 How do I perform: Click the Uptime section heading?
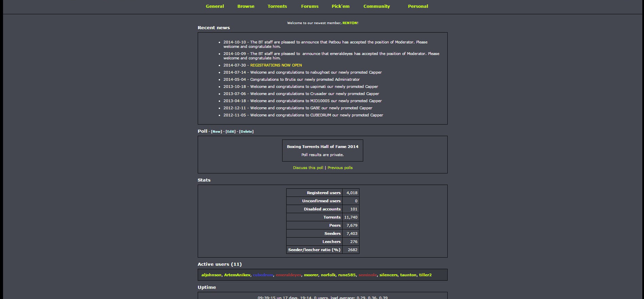[207, 287]
